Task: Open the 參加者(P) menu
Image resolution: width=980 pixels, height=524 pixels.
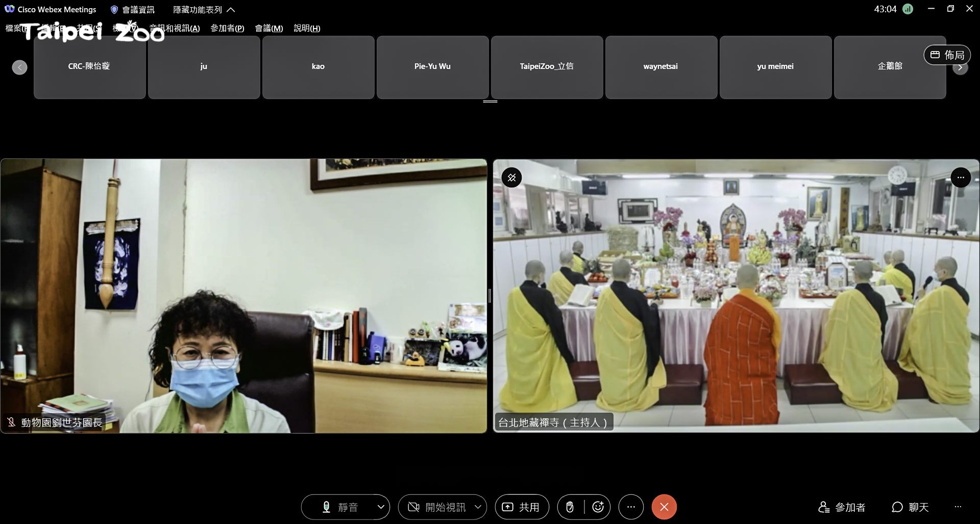Action: click(227, 28)
